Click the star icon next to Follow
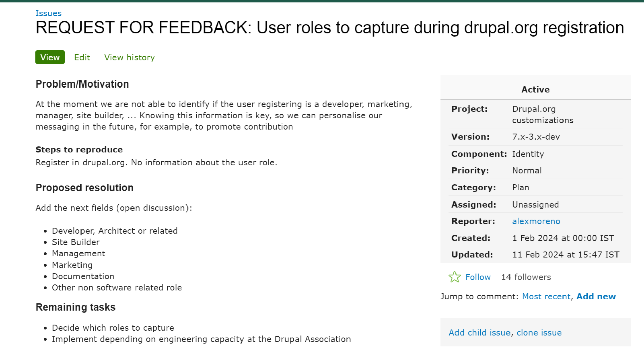The image size is (644, 348). coord(454,277)
